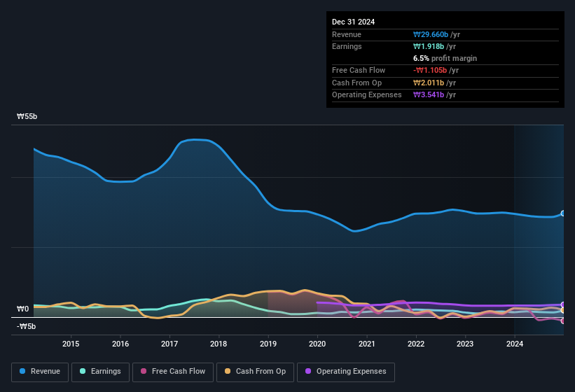The image size is (575, 392).
Task: Click the Earnings label in tooltip
Action: [x=347, y=46]
